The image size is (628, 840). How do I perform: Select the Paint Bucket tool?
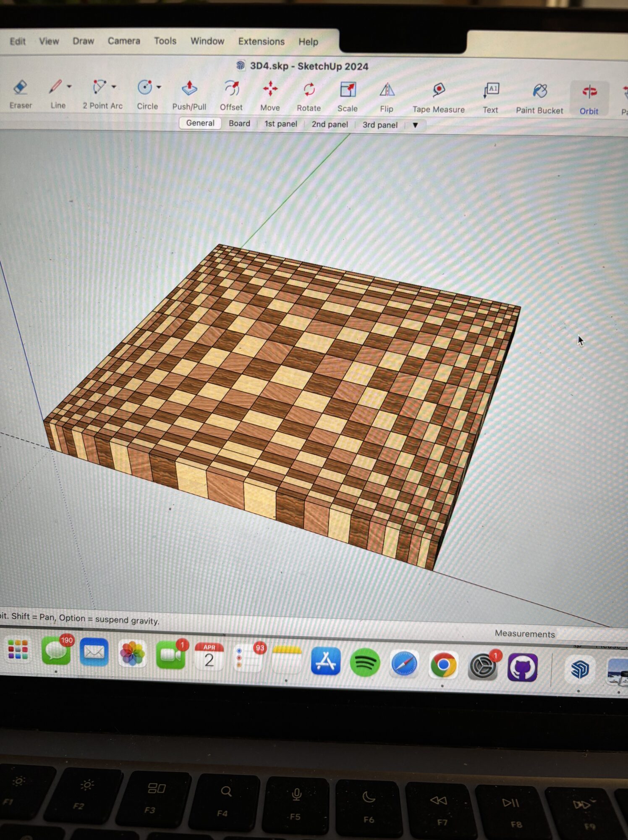click(539, 92)
